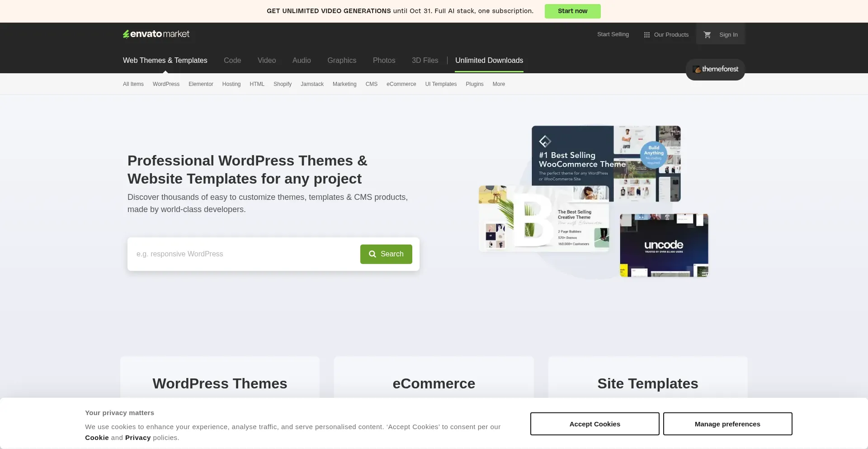Go to the Start Selling page

point(613,34)
